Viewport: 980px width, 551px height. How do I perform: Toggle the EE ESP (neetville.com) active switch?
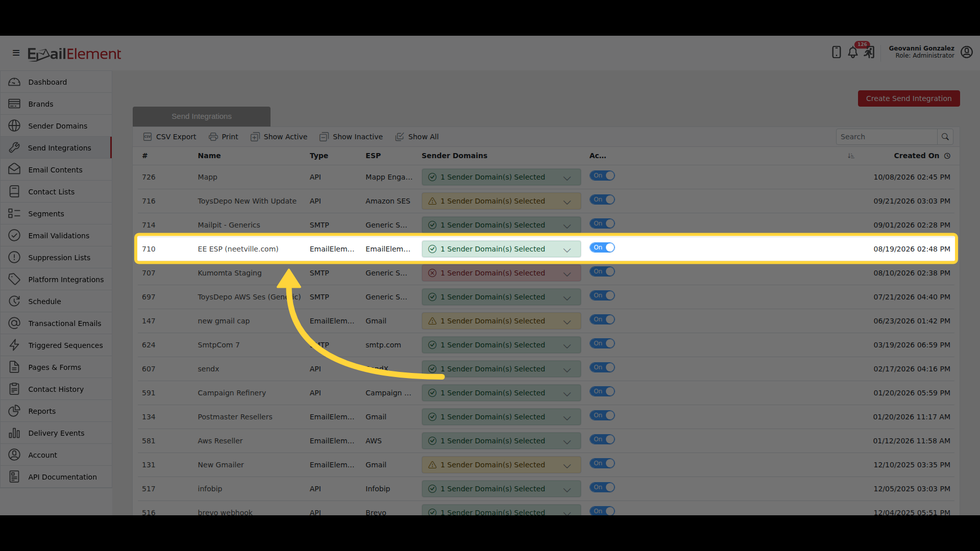(602, 247)
